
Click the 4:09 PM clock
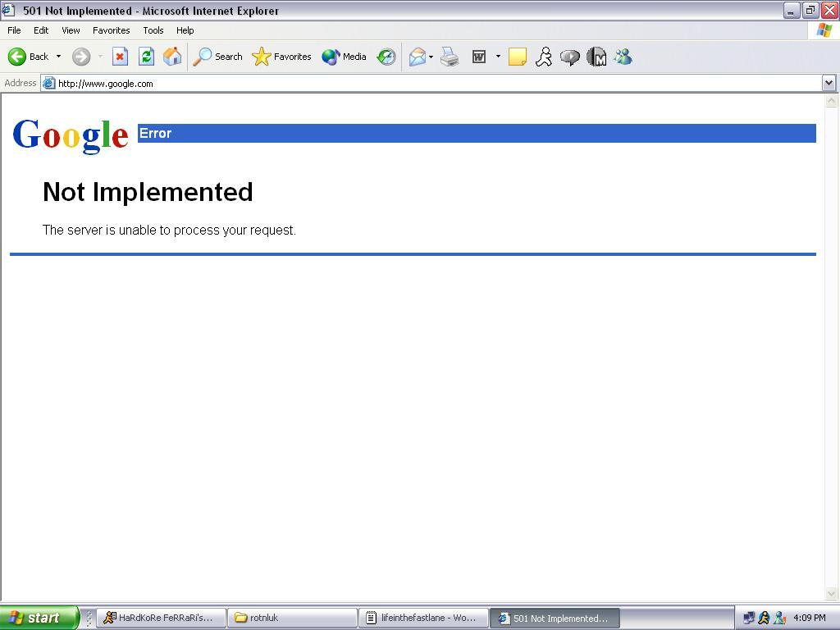click(810, 618)
